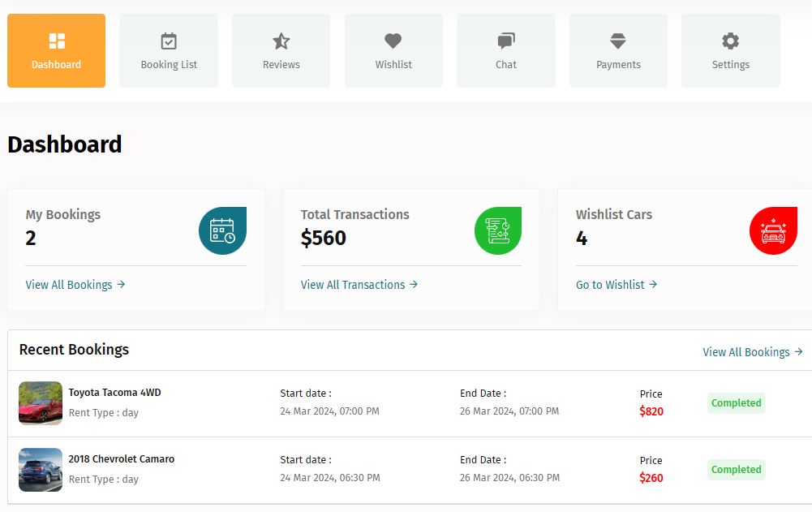Open the Wishlist heart icon
This screenshot has height=512, width=812.
click(393, 41)
